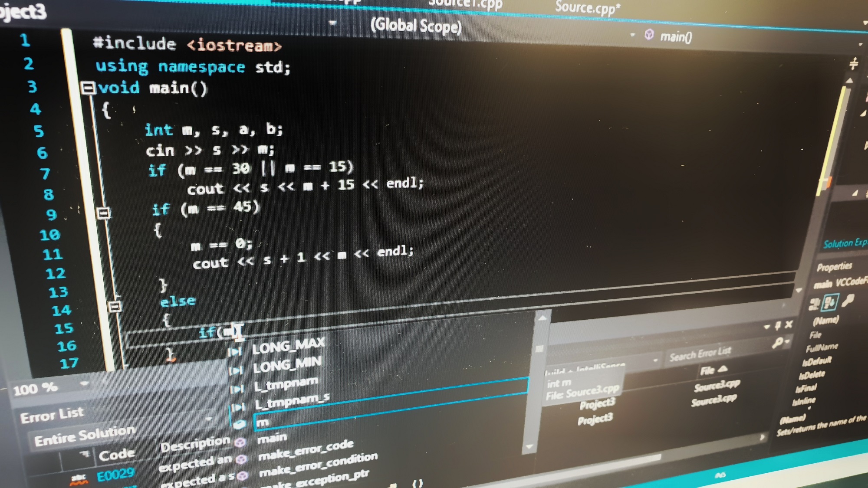The width and height of the screenshot is (868, 488).
Task: Open the 100 % zoom dropdown
Action: pyautogui.click(x=84, y=384)
